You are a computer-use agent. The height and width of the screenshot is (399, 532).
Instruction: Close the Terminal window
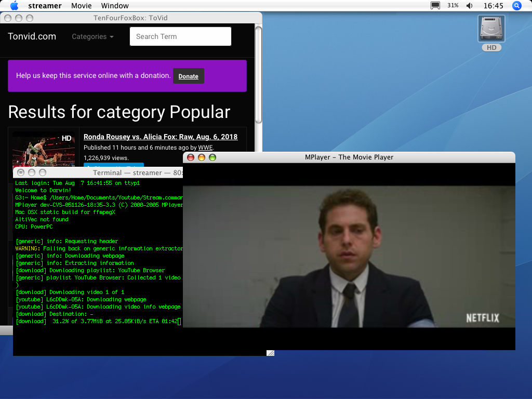coord(21,172)
